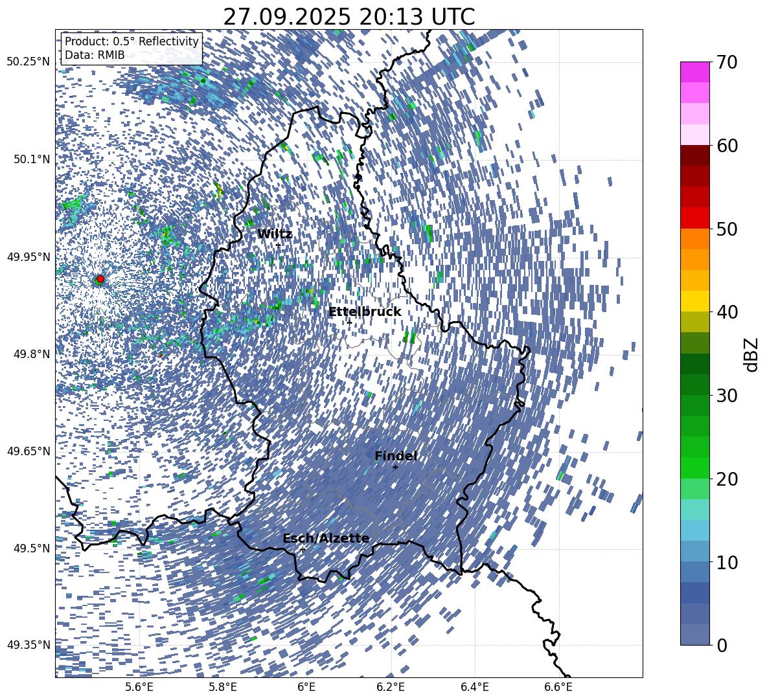
Task: Click the Findel cross marker
Action: coord(396,468)
